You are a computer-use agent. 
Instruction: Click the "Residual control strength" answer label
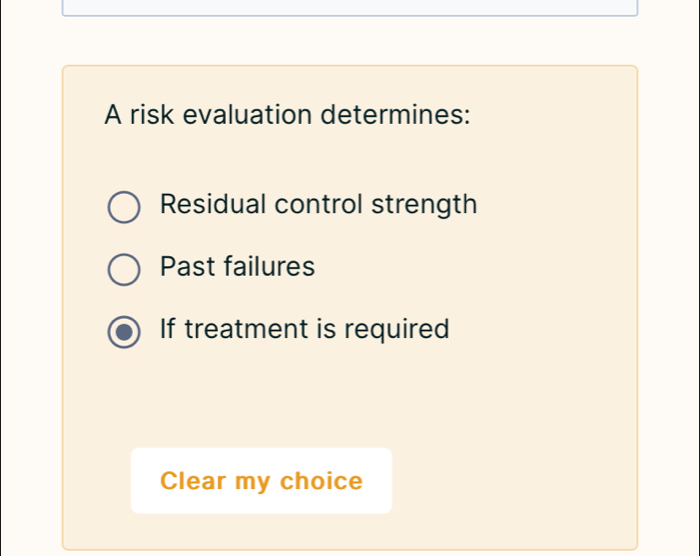tap(318, 205)
